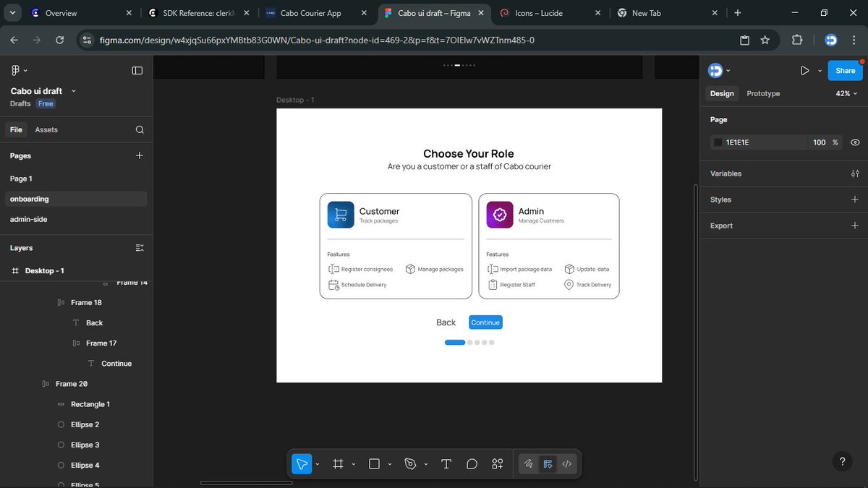Screen dimensions: 868x488
Task: Select the Frame 18 layer
Action: 86,303
